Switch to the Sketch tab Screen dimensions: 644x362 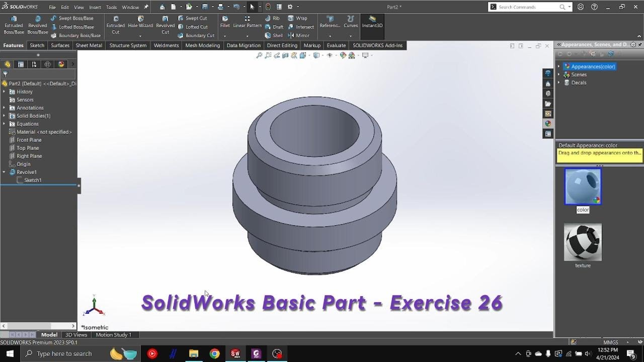pyautogui.click(x=37, y=45)
